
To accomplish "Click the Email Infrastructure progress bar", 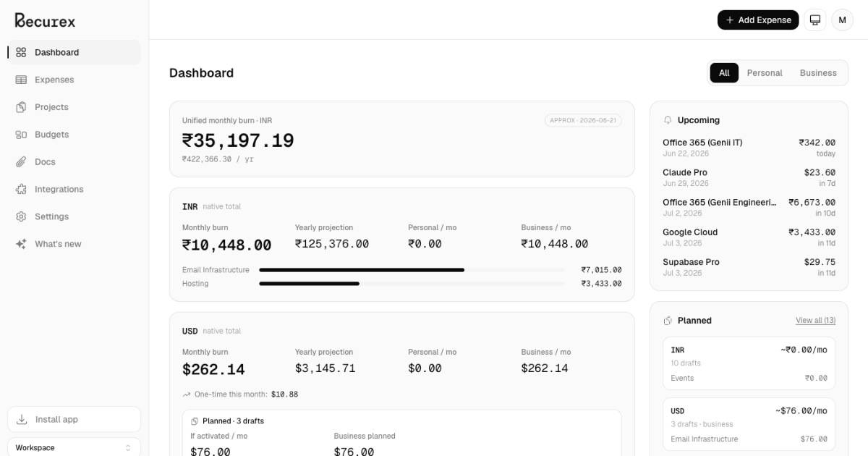I will [x=412, y=270].
